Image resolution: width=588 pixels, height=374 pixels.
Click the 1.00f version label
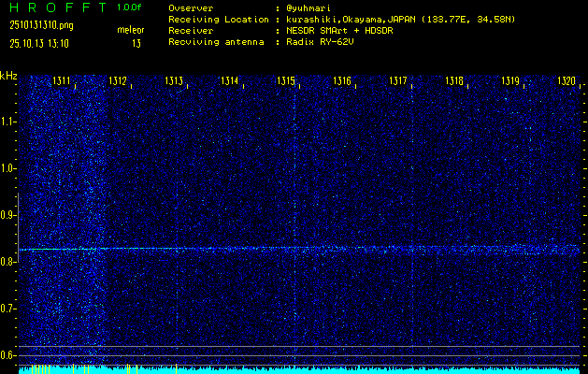(130, 7)
